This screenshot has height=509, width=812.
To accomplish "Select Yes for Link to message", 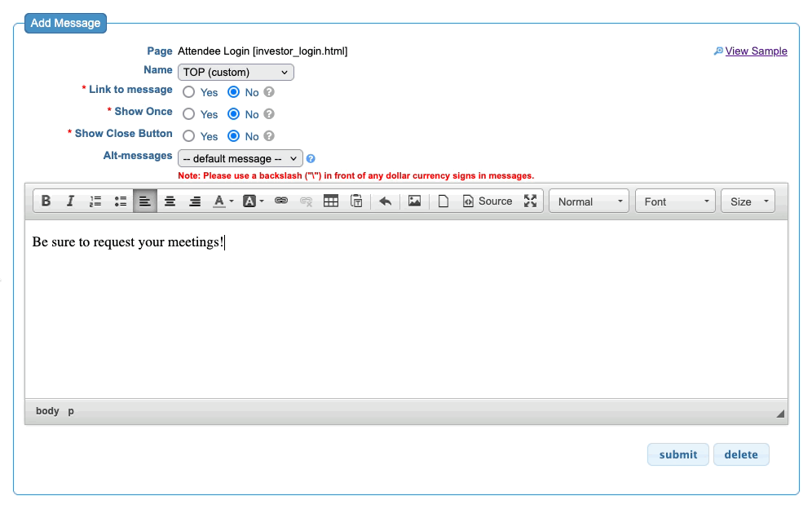I will coord(188,92).
